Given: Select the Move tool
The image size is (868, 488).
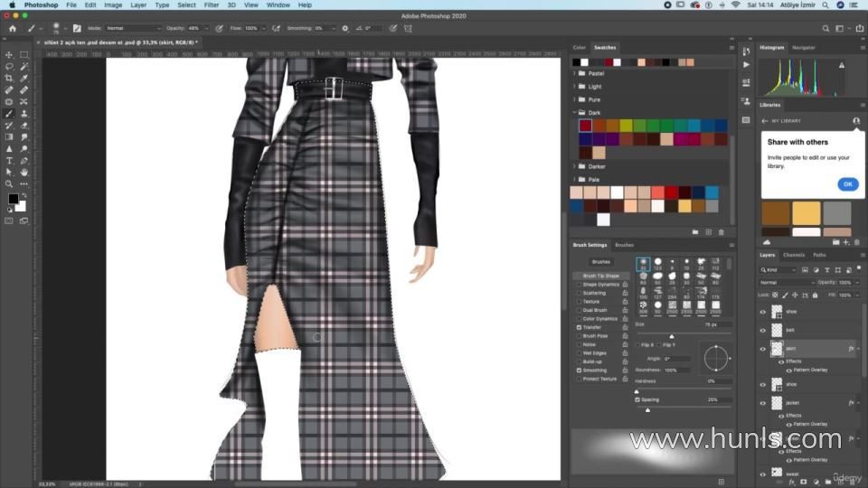Looking at the screenshot, I should pos(10,55).
